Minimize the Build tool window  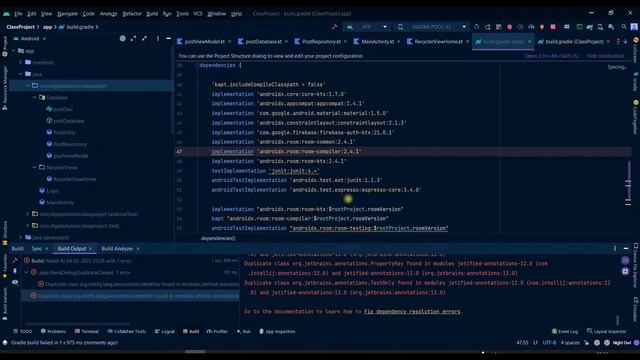[626, 248]
